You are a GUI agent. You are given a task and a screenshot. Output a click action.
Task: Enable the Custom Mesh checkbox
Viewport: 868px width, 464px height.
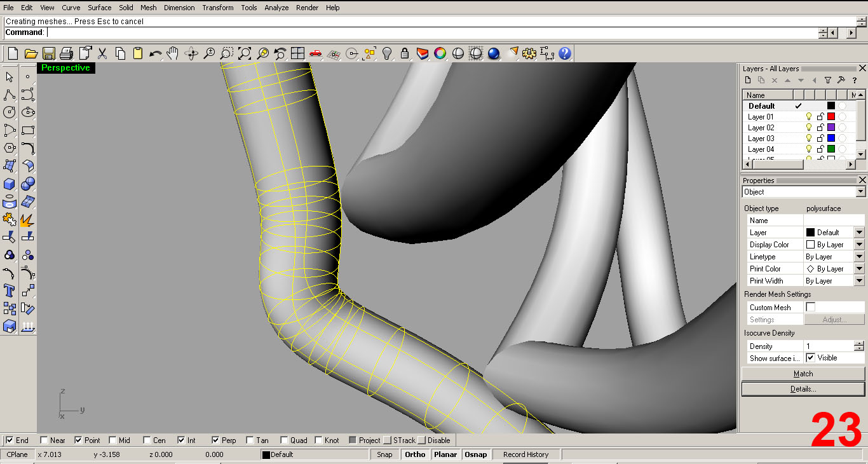click(810, 307)
